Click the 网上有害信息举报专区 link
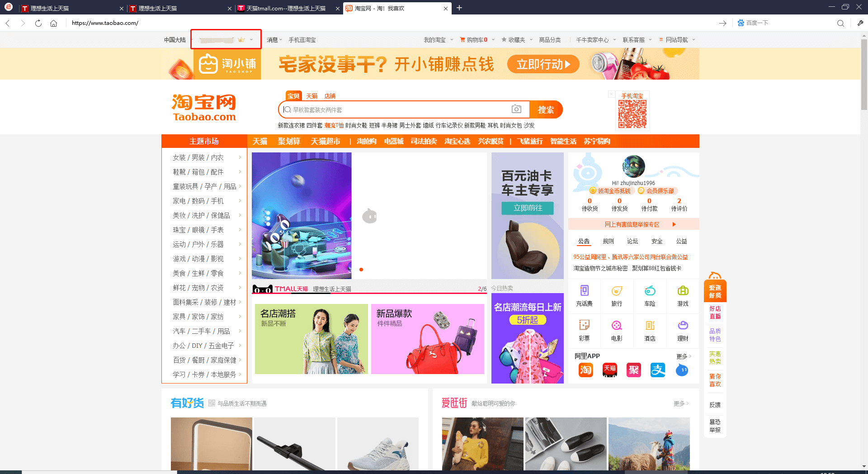 coord(632,224)
